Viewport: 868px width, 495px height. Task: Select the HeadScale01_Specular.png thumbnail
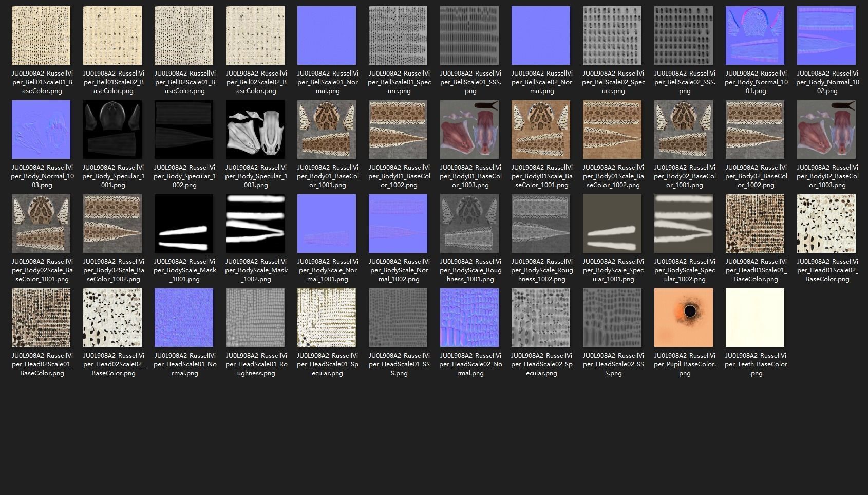(x=327, y=318)
